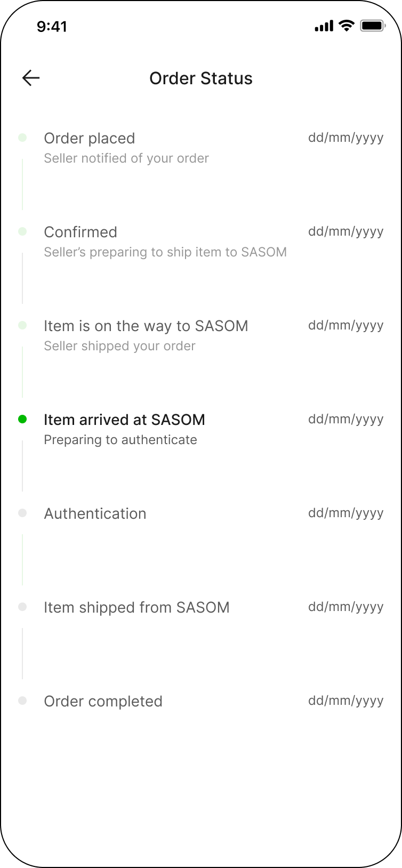Viewport: 402px width, 868px height.
Task: Click the Item shipped from SASOM dot
Action: click(22, 607)
